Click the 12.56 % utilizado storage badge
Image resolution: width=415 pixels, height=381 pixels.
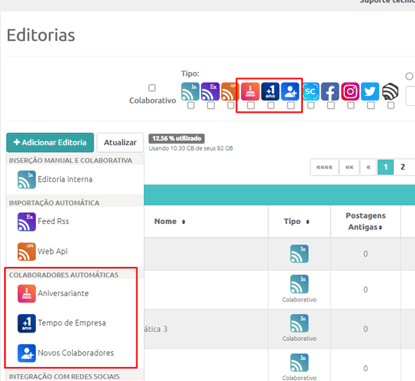176,138
